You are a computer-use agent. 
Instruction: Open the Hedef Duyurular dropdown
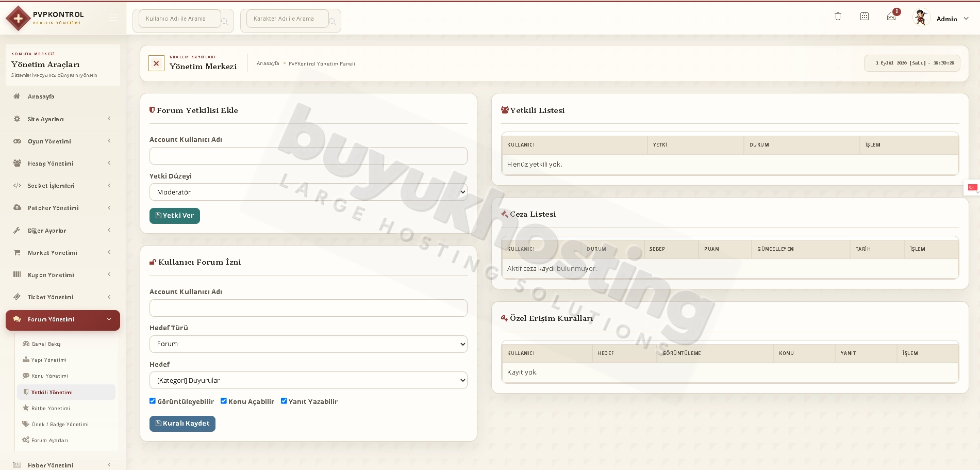pyautogui.click(x=308, y=380)
